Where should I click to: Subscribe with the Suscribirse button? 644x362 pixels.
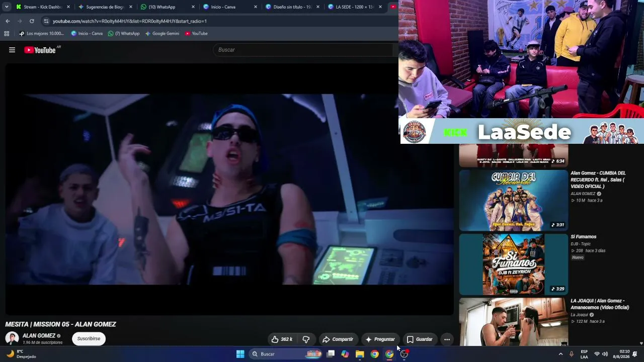coord(89,339)
